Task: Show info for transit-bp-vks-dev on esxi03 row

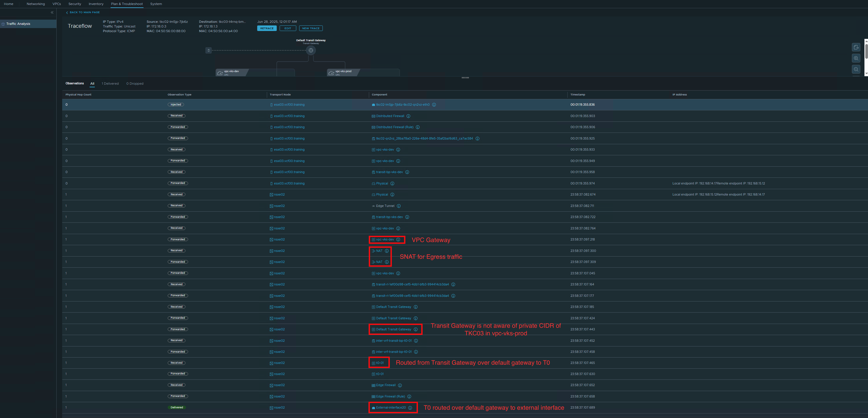Action: [x=407, y=172]
